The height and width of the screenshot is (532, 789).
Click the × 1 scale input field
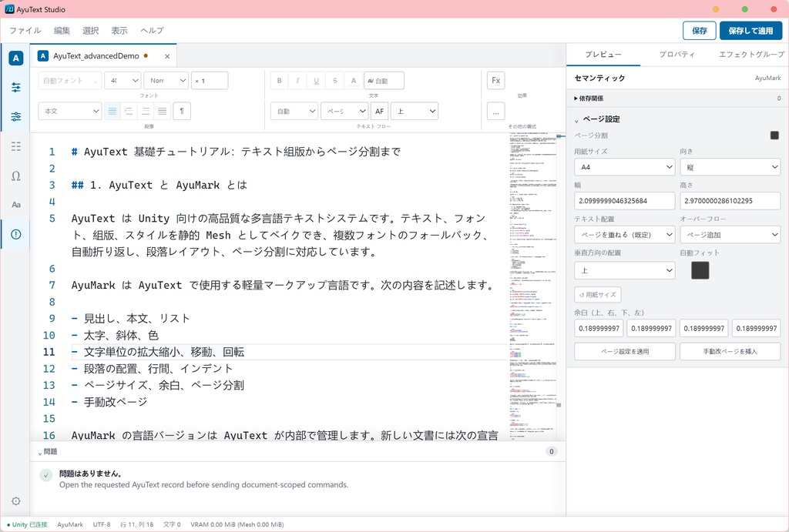[210, 80]
